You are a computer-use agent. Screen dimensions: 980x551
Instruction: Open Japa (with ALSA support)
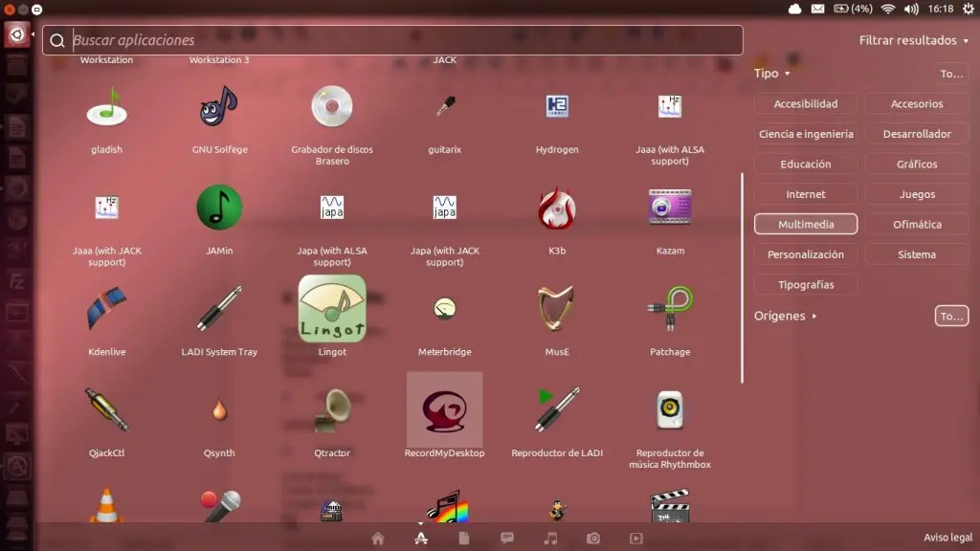(x=332, y=208)
